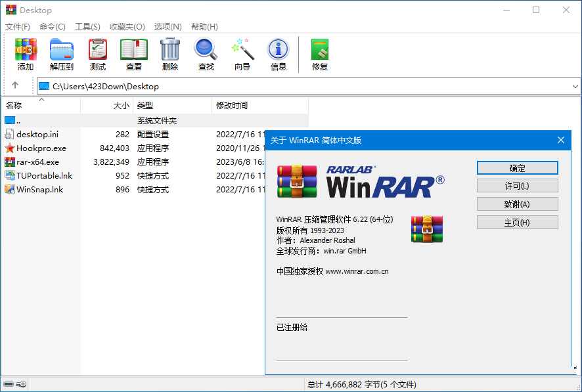
Task: Click the 添加 (Add) archive icon
Action: (25, 54)
